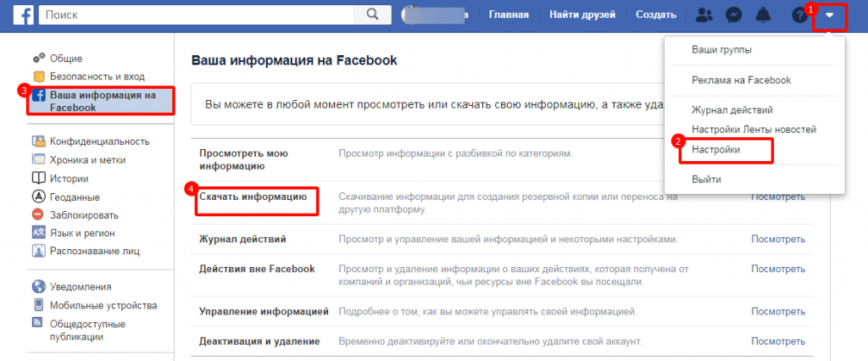Image resolution: width=868 pixels, height=361 pixels.
Task: Click the Геоданные location icon
Action: [x=38, y=197]
